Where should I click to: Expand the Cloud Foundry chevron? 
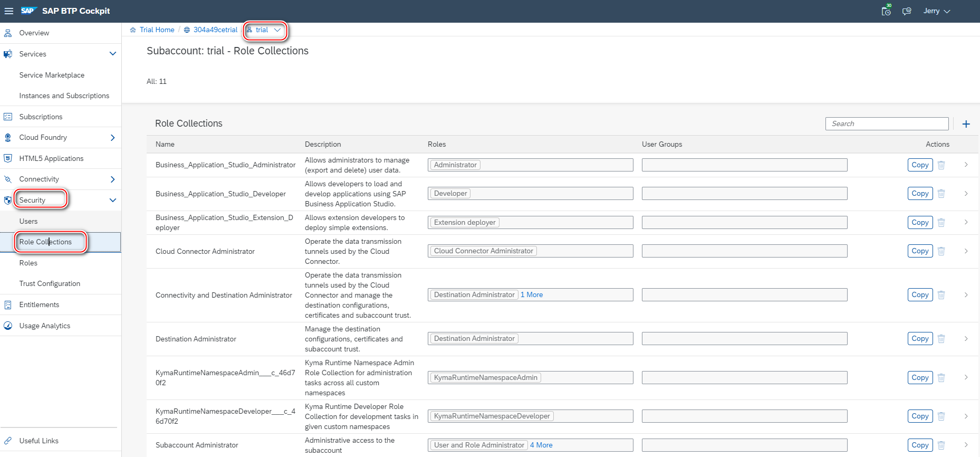pos(112,138)
